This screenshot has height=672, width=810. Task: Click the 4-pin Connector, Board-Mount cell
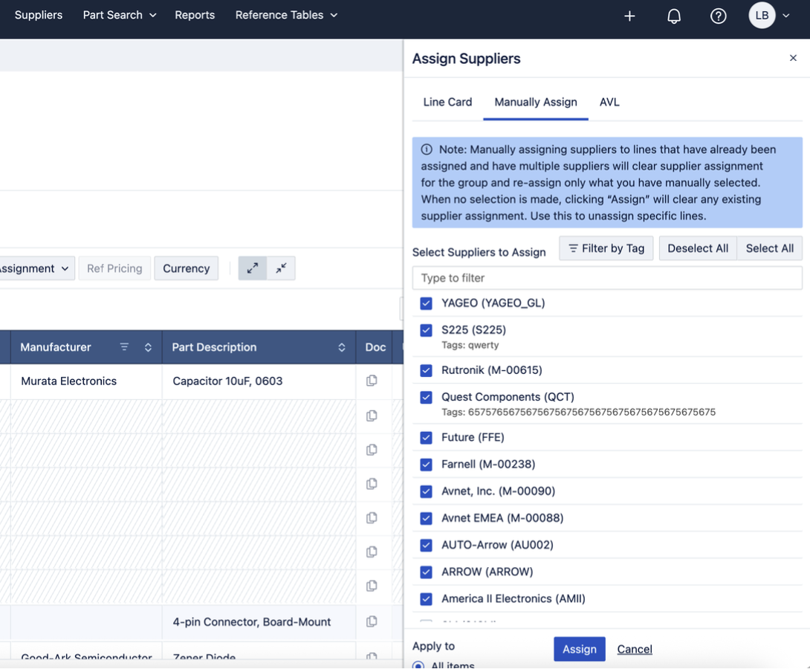click(x=259, y=622)
